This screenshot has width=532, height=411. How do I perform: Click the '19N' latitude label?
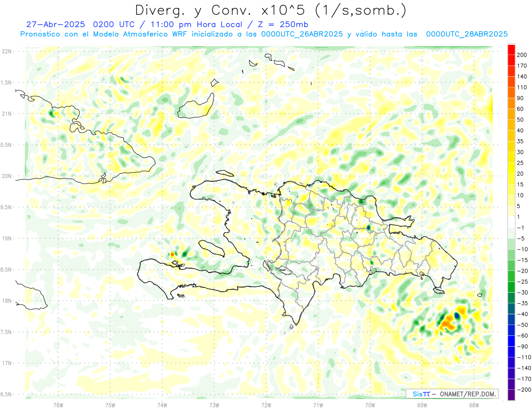6,239
